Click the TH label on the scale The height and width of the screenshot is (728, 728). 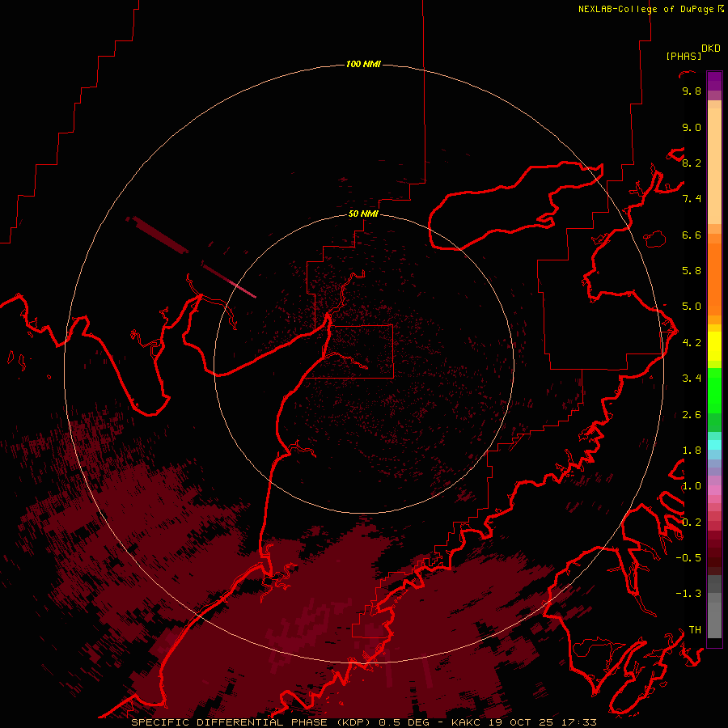[x=695, y=630]
